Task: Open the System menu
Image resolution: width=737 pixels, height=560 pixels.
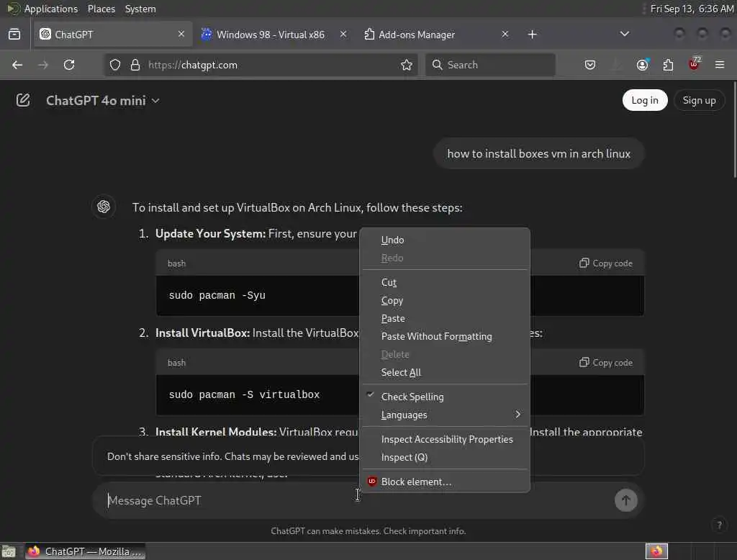Action: click(x=140, y=9)
